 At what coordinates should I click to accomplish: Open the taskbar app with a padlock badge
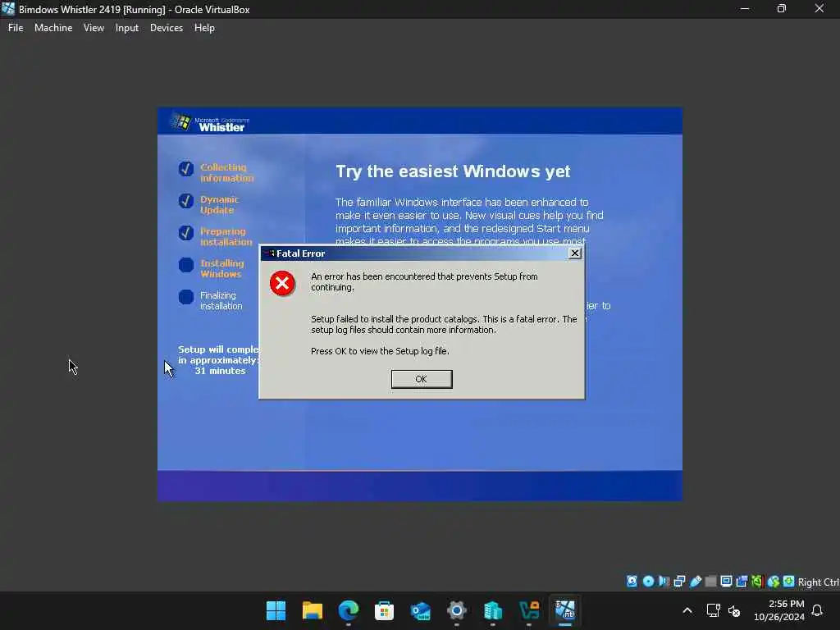[529, 610]
